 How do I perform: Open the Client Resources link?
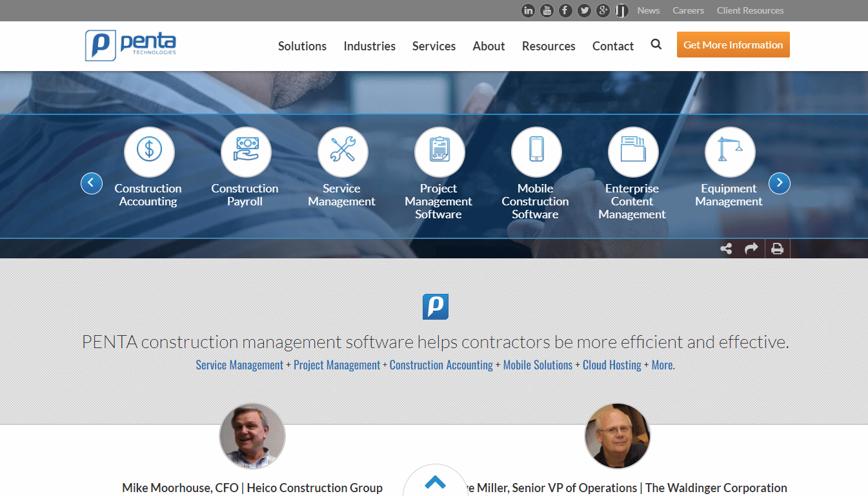click(750, 10)
